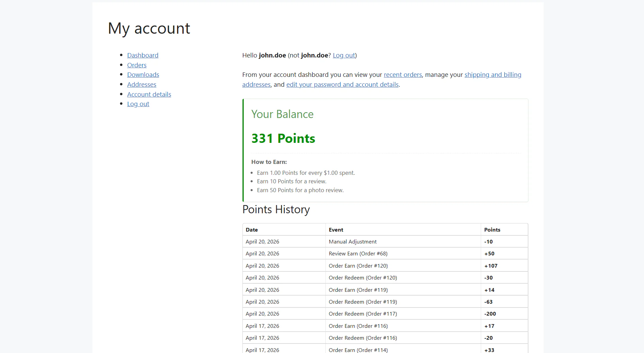Click the date in Order Earn #116 row
The height and width of the screenshot is (353, 644).
tap(262, 326)
